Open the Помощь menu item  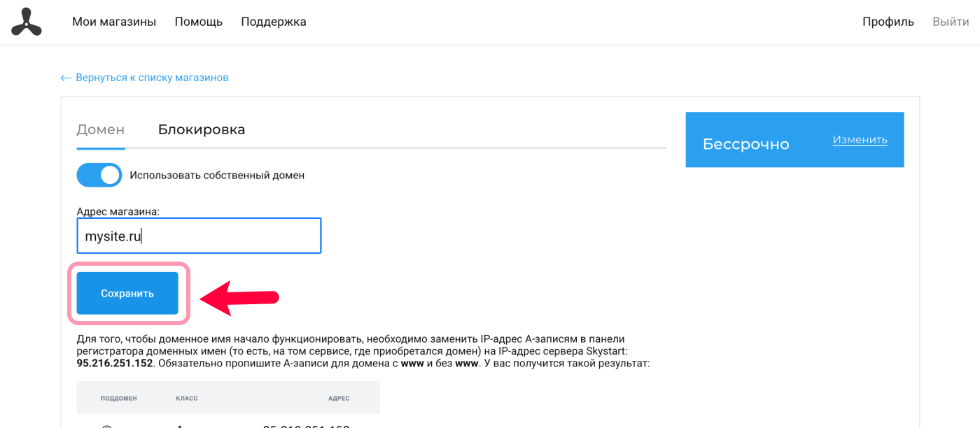(x=199, y=22)
